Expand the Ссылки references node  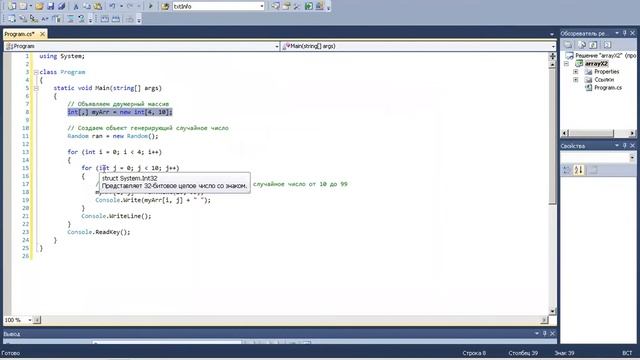coord(576,80)
